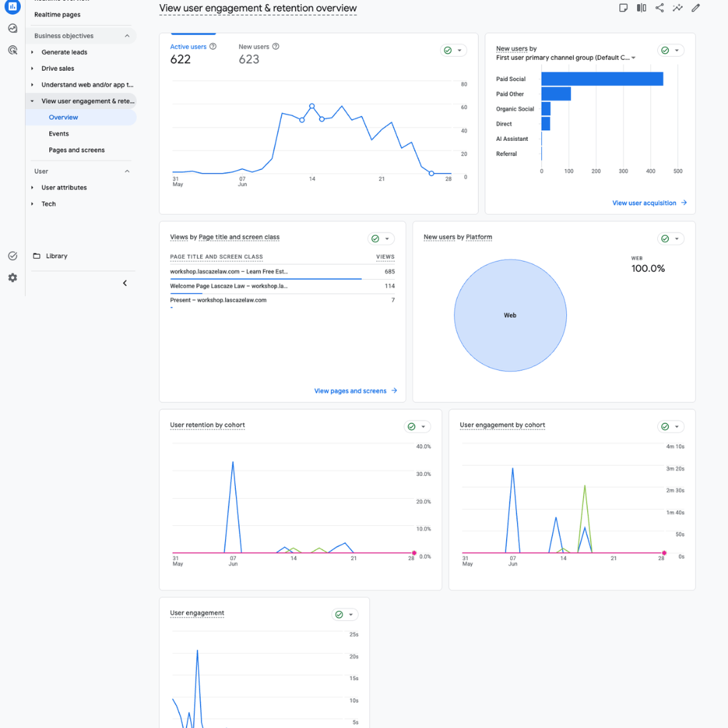Screen dimensions: 728x728
Task: Collapse the Business objectives section
Action: (x=127, y=36)
